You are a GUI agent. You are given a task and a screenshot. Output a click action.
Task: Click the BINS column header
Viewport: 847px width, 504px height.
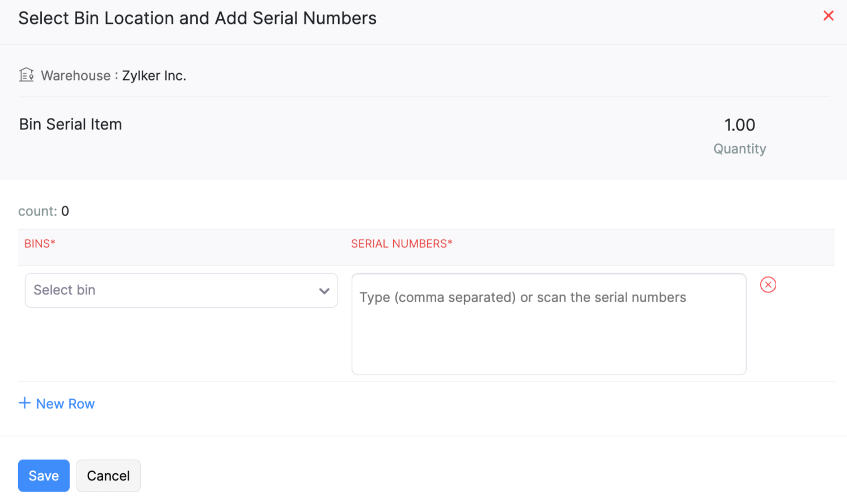(x=40, y=244)
